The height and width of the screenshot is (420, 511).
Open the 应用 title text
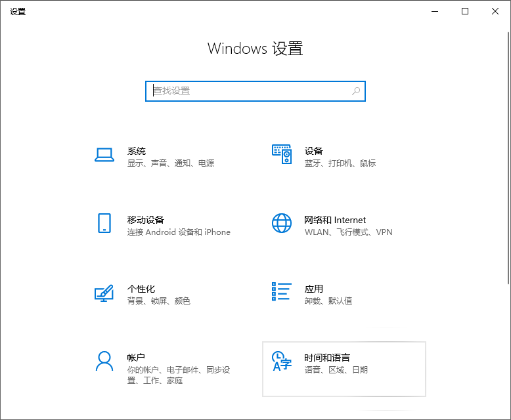313,289
